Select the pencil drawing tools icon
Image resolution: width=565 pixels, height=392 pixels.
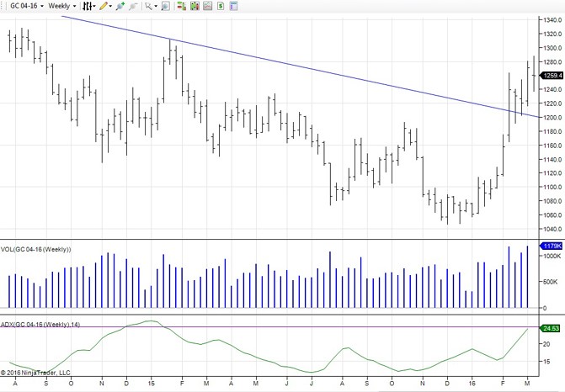tap(104, 6)
